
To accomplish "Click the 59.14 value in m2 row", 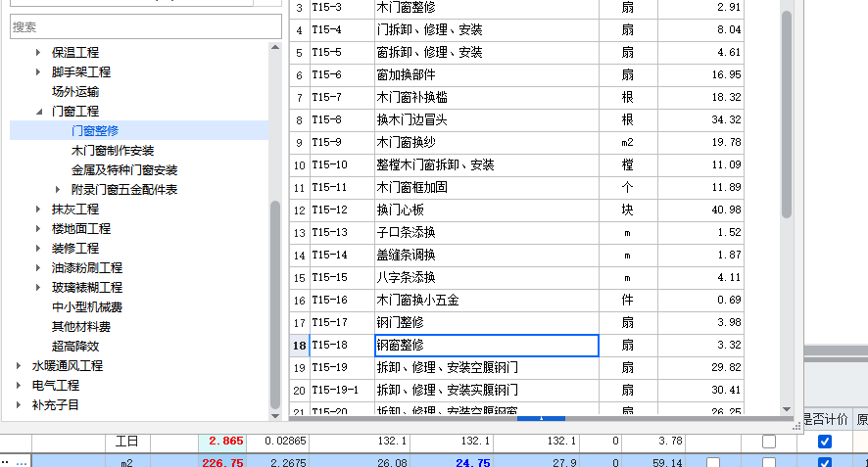I will pos(653,462).
